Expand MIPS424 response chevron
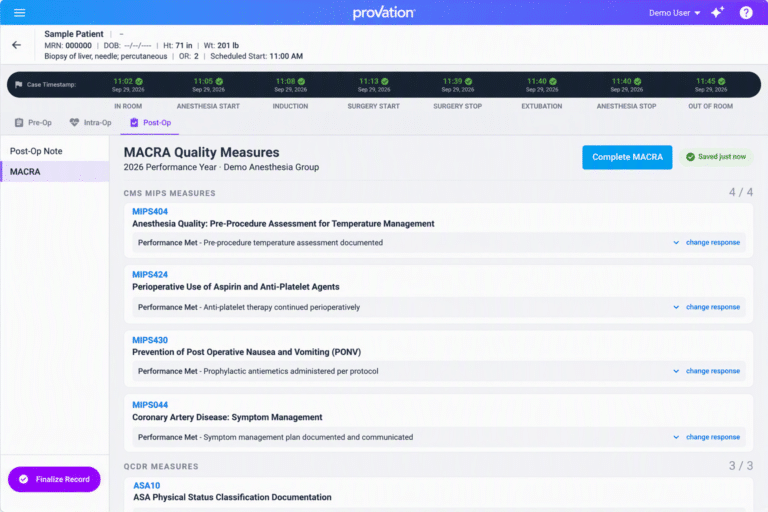Viewport: 768px width, 512px height. [x=676, y=307]
